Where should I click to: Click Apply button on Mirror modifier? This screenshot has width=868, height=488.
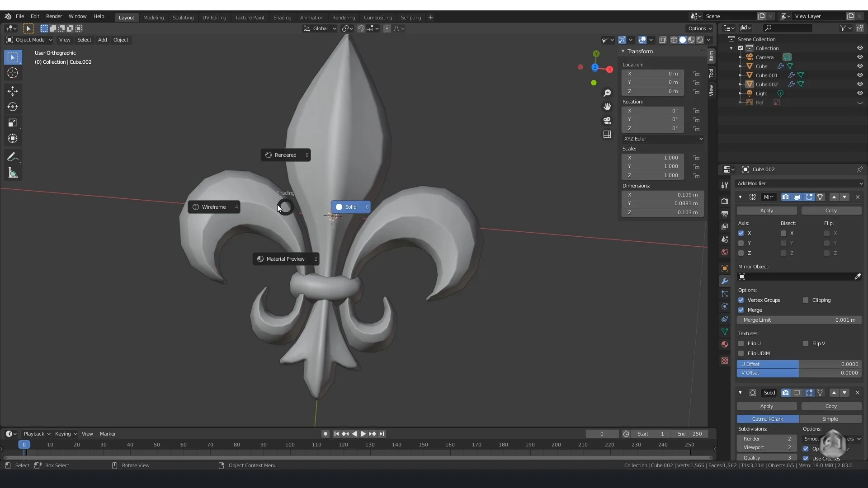click(767, 210)
